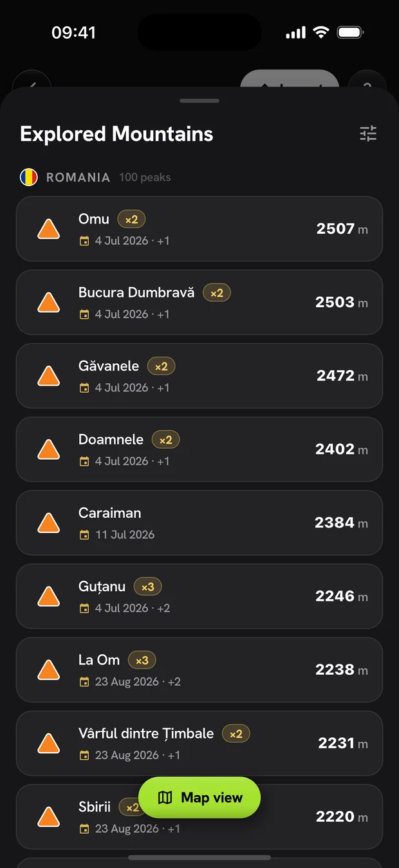The height and width of the screenshot is (868, 399).
Task: Tap the ×3 badge next to Guțanu
Action: point(148,587)
